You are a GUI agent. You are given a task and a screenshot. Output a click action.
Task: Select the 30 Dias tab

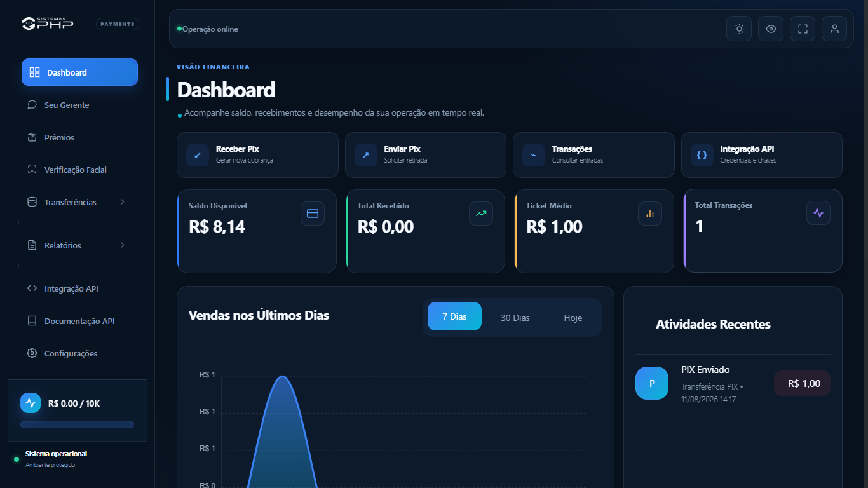(515, 317)
